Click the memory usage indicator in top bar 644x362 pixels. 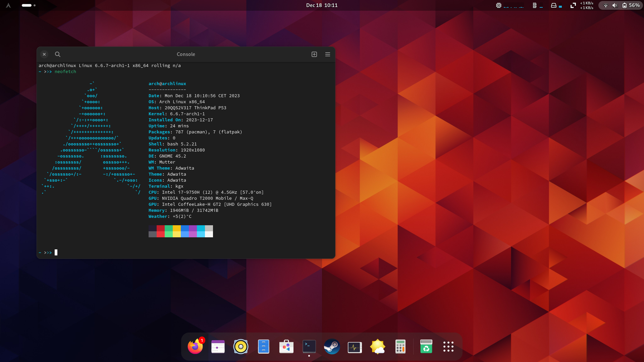point(538,5)
